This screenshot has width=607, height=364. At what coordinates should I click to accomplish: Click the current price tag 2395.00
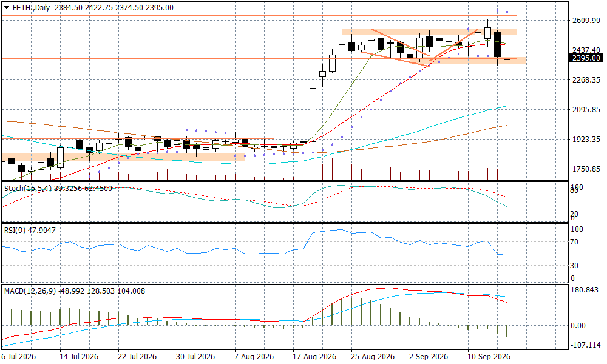pyautogui.click(x=586, y=58)
